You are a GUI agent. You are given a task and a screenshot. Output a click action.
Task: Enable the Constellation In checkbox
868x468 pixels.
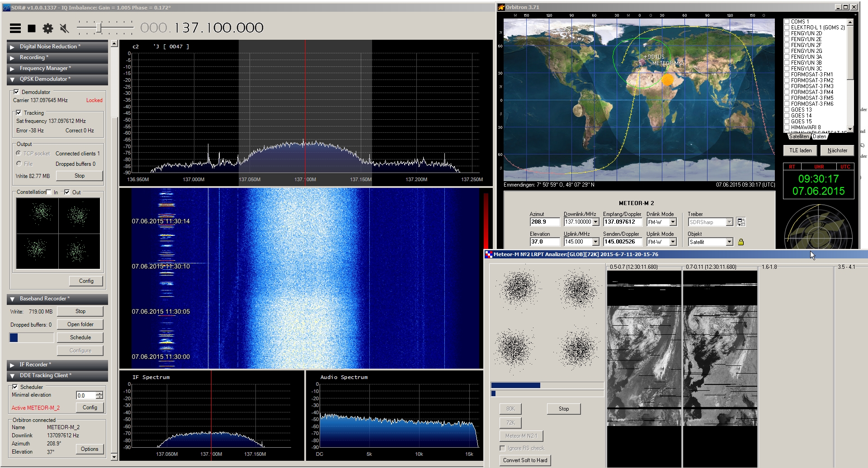click(x=49, y=192)
